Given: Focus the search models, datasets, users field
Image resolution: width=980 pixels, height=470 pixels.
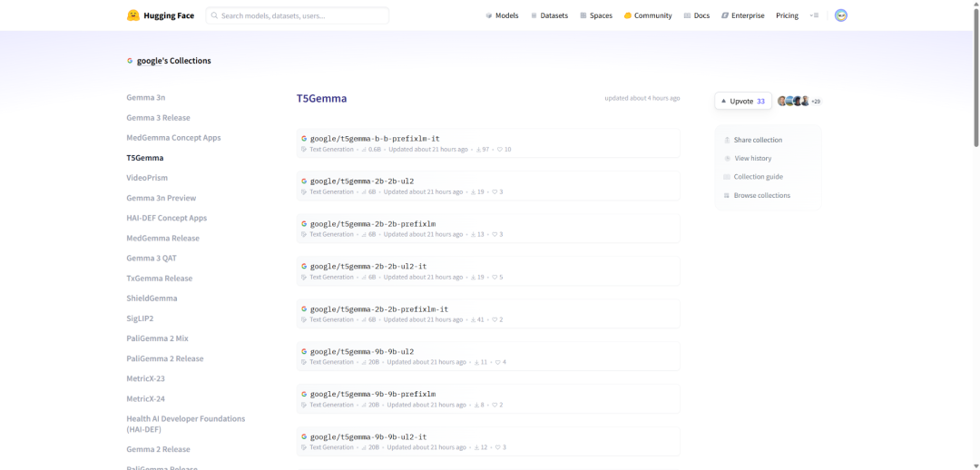Looking at the screenshot, I should coord(297,15).
